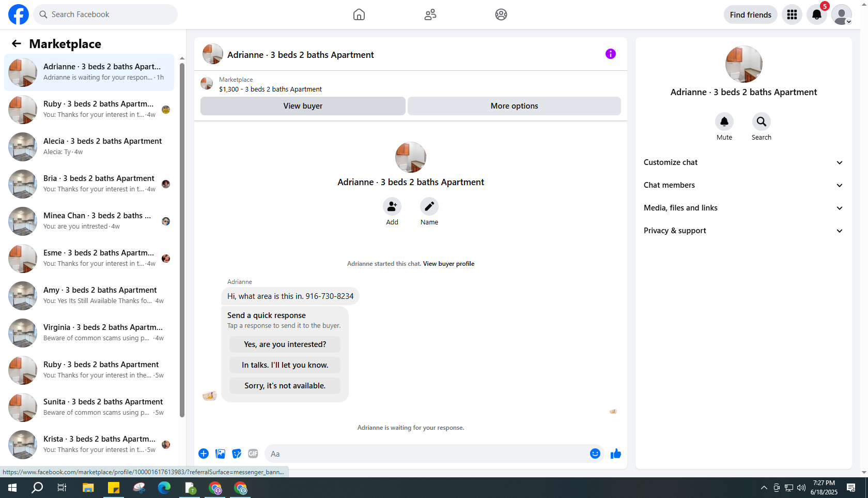Screen dimensions: 868x498
Task: Choose a GIF in composer
Action: tap(253, 454)
